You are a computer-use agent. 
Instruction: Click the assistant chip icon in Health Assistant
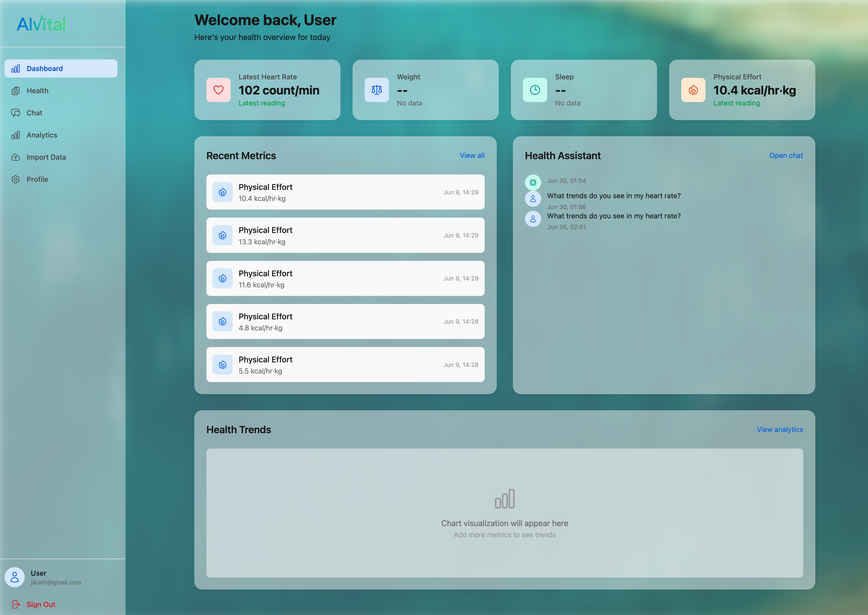pyautogui.click(x=533, y=183)
